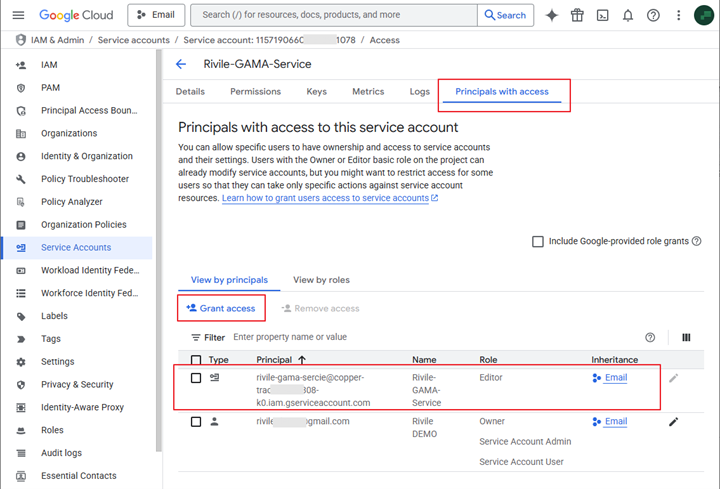Click the Organization Policies sidebar icon

coord(21,225)
